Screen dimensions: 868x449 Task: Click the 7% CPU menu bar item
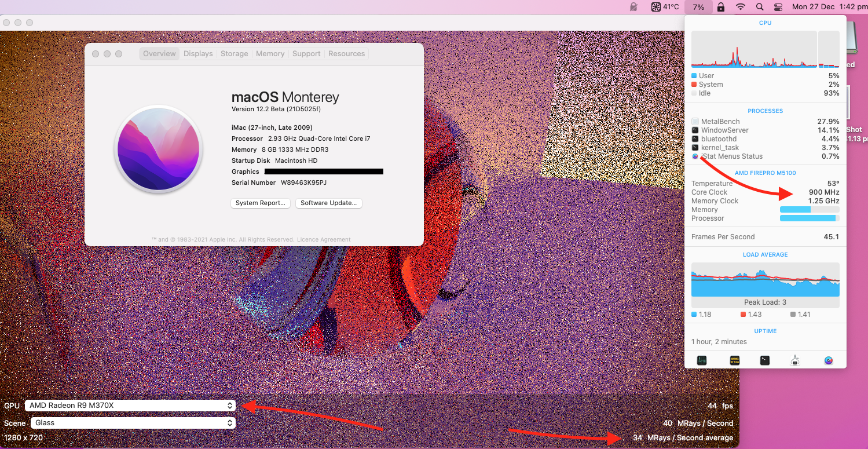pyautogui.click(x=698, y=7)
